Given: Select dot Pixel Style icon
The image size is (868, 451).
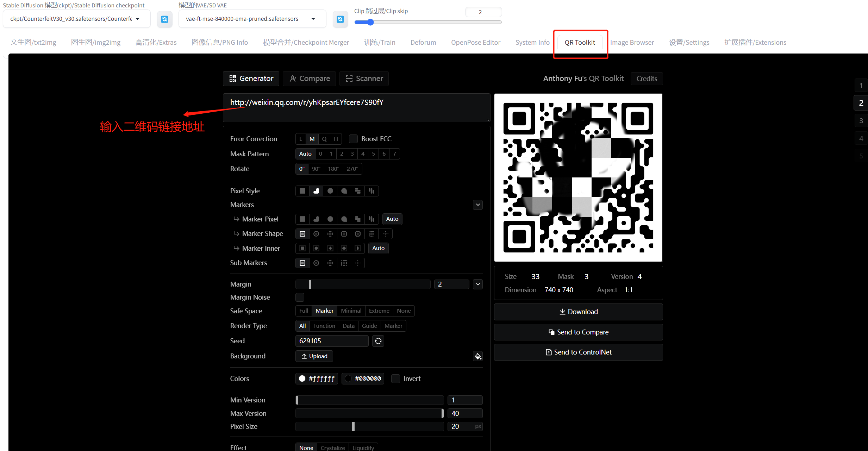Looking at the screenshot, I should click(x=330, y=191).
